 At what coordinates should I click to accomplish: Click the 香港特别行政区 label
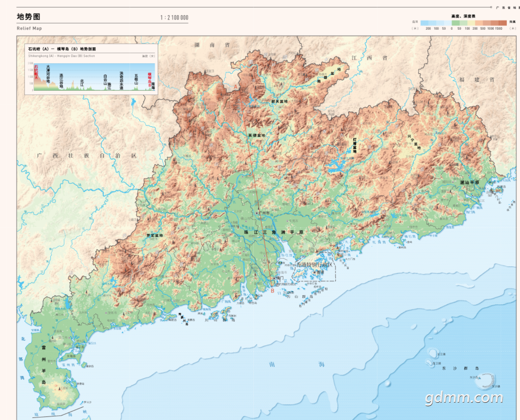click(x=314, y=265)
